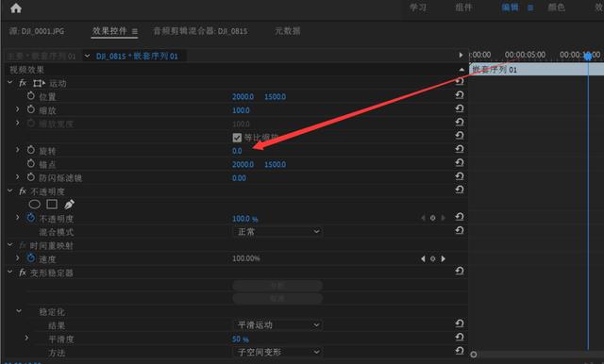The image size is (604, 364).
Task: Switch to the 学习 workspace
Action: point(418,8)
